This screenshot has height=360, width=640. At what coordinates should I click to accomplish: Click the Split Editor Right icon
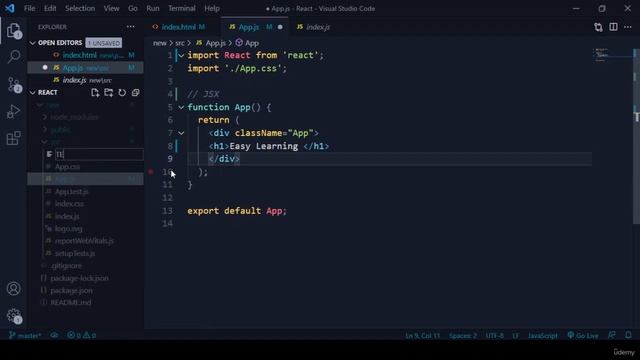(x=613, y=27)
